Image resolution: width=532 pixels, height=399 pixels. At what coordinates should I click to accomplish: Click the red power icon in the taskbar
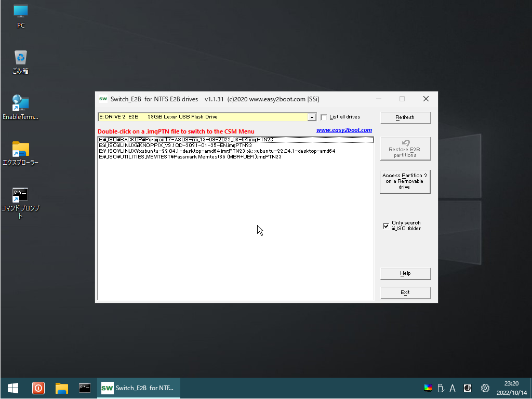[x=38, y=388]
